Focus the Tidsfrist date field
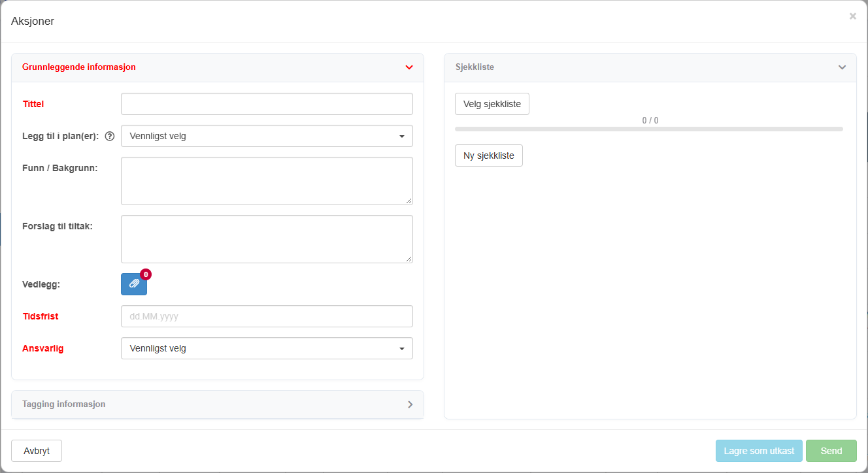868x473 pixels. pyautogui.click(x=267, y=316)
